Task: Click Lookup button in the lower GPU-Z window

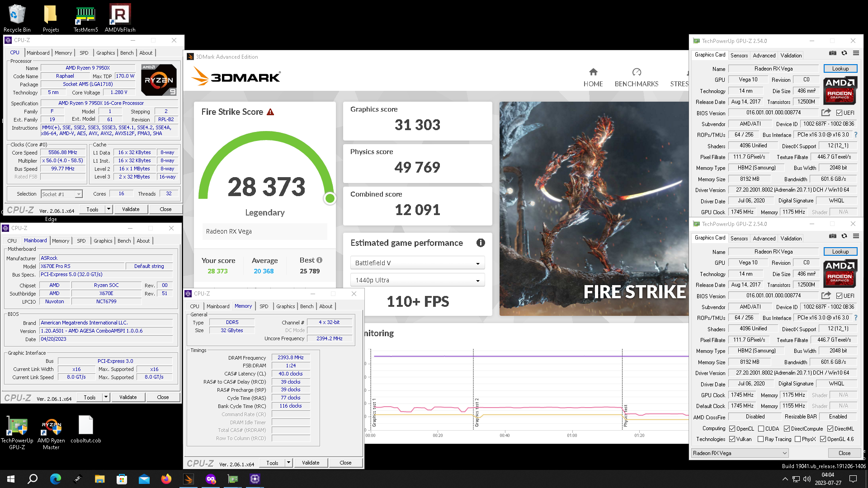Action: tap(840, 252)
